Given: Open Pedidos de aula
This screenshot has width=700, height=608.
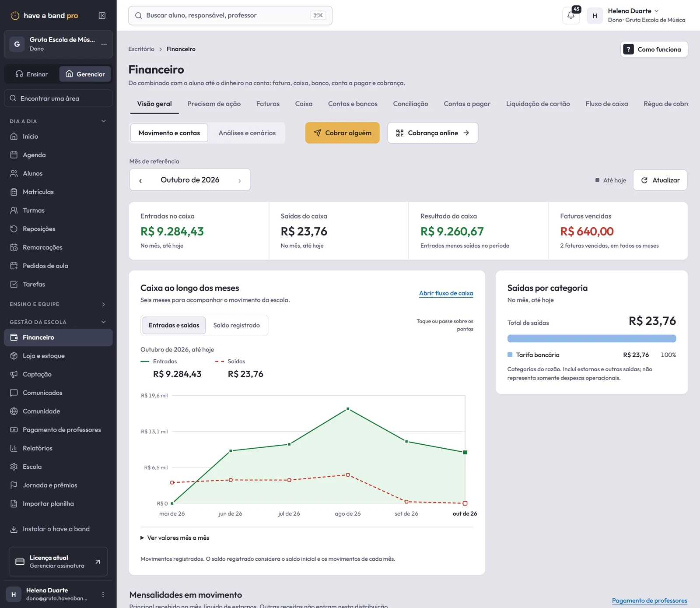Looking at the screenshot, I should (58, 266).
